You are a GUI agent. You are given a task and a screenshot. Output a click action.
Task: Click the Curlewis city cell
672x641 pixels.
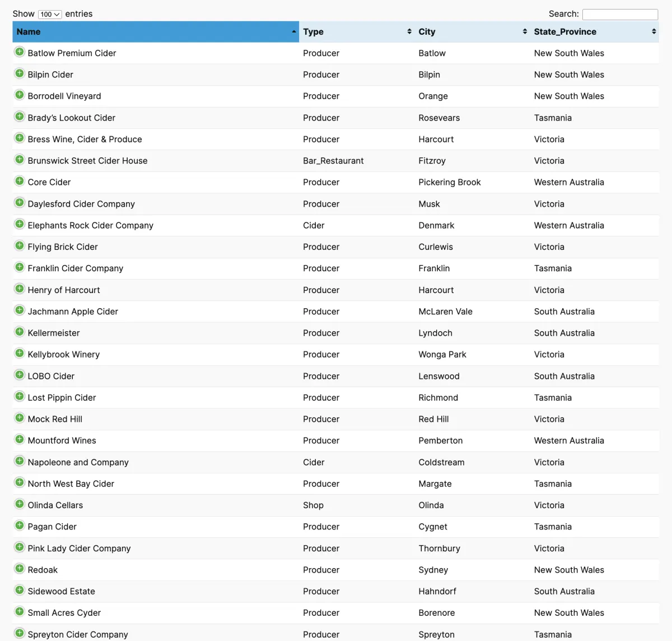coord(436,247)
